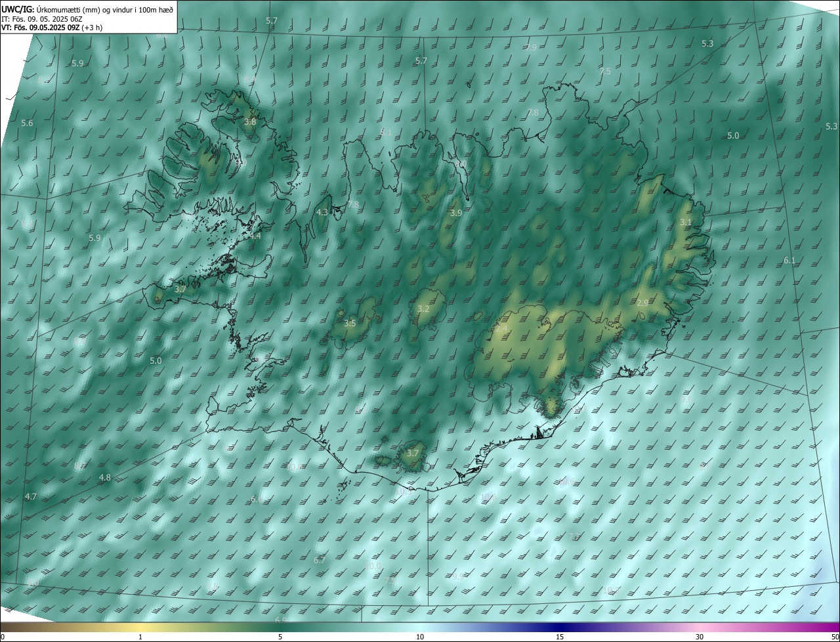Click the 1 tick on the color scale

[140, 637]
